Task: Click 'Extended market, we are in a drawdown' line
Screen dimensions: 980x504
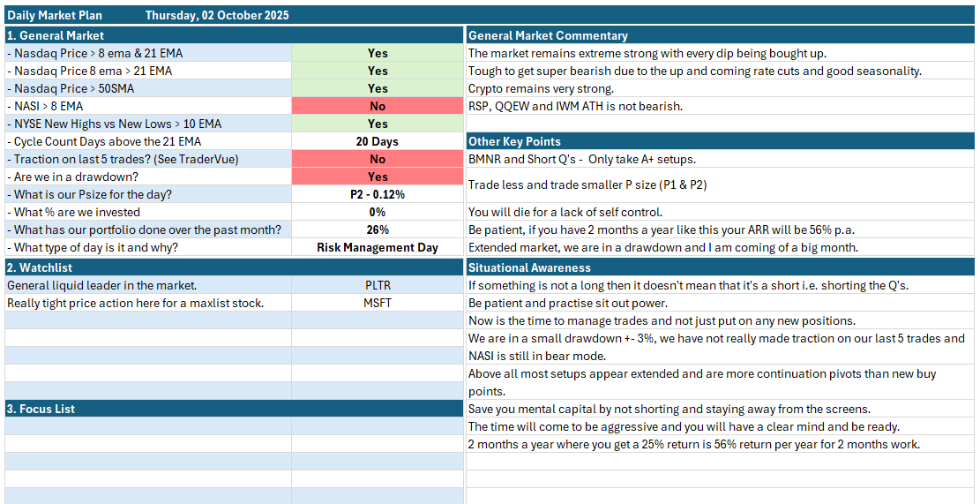Action: (x=721, y=247)
